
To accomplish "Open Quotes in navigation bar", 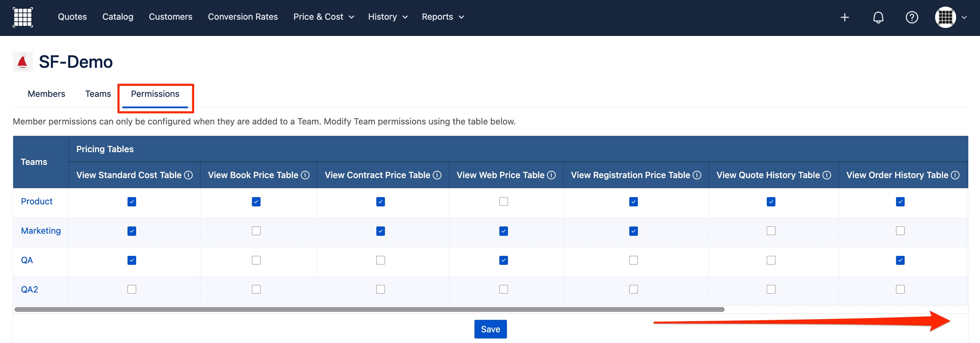I will (72, 17).
